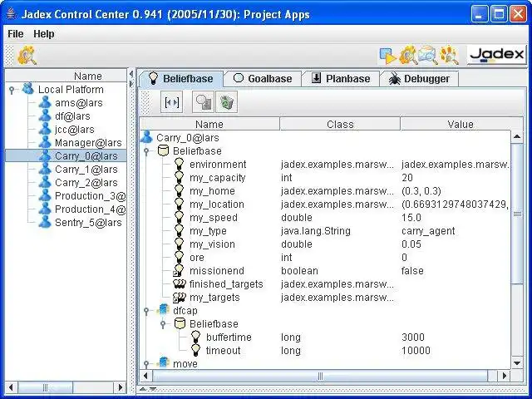Select Carry_2@lars in the agent tree

pyautogui.click(x=86, y=182)
